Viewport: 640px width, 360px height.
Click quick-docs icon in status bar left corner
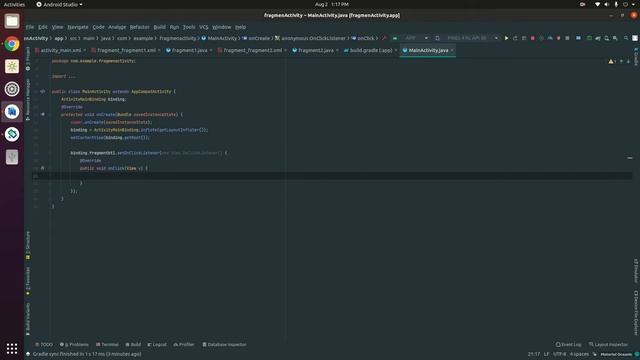click(x=28, y=354)
